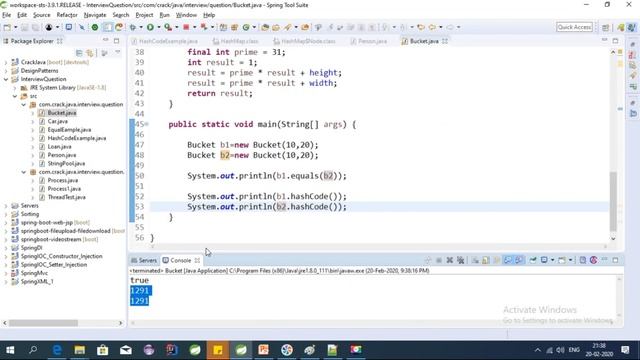Select Car.java in Package Explorer

click(58, 122)
